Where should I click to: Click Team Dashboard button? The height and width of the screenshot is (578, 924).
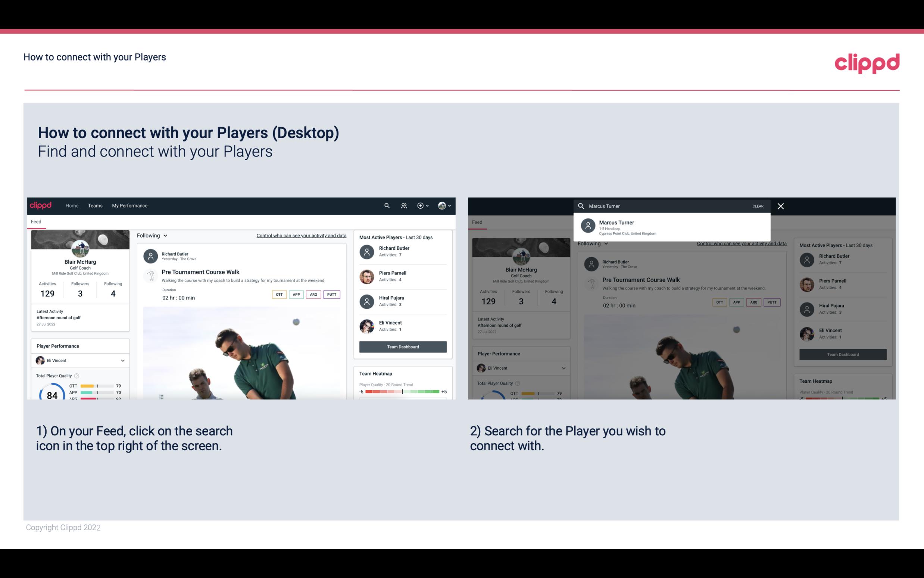pos(402,346)
